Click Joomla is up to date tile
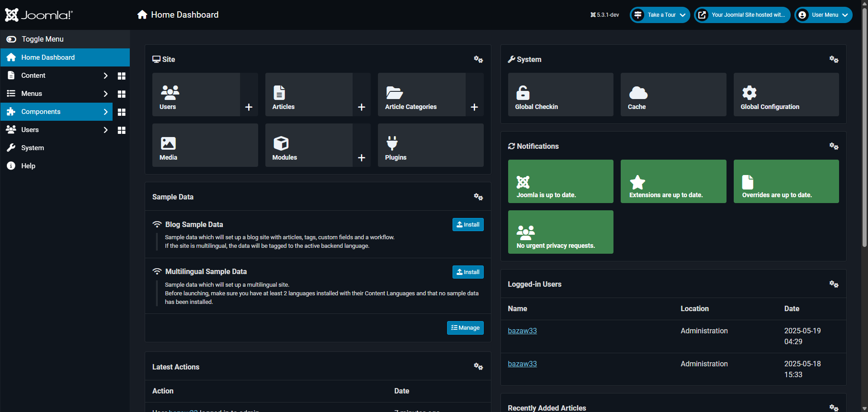The width and height of the screenshot is (868, 412). click(561, 181)
